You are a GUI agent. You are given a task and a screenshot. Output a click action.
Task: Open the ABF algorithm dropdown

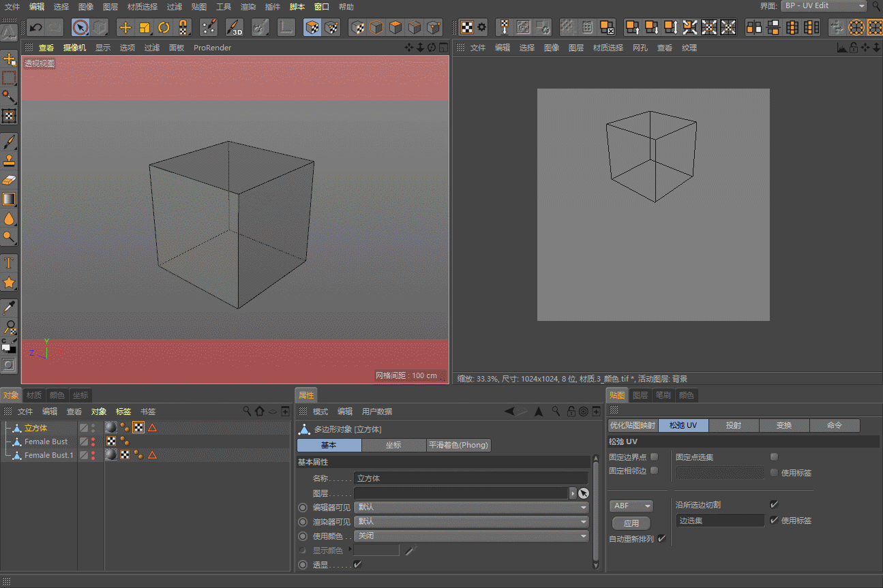(x=631, y=506)
